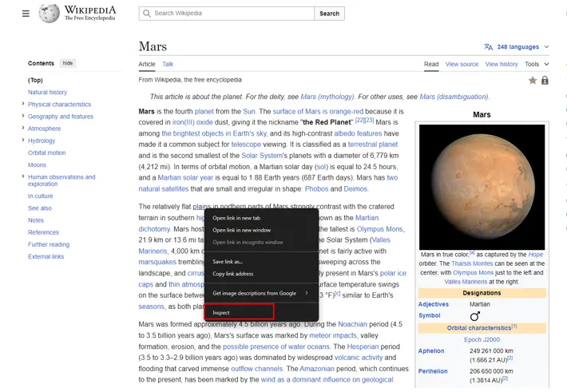Viewport: 567px width, 392px height.
Task: Click the magnifier icon in search box
Action: [146, 14]
